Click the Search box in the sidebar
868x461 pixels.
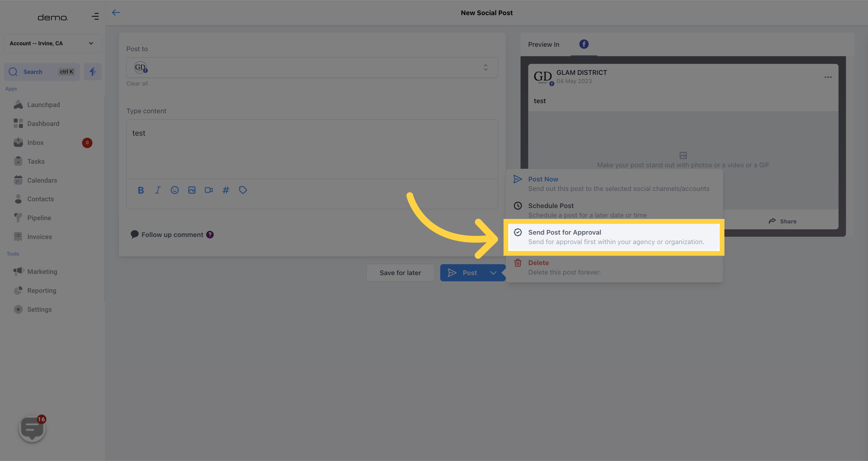42,72
